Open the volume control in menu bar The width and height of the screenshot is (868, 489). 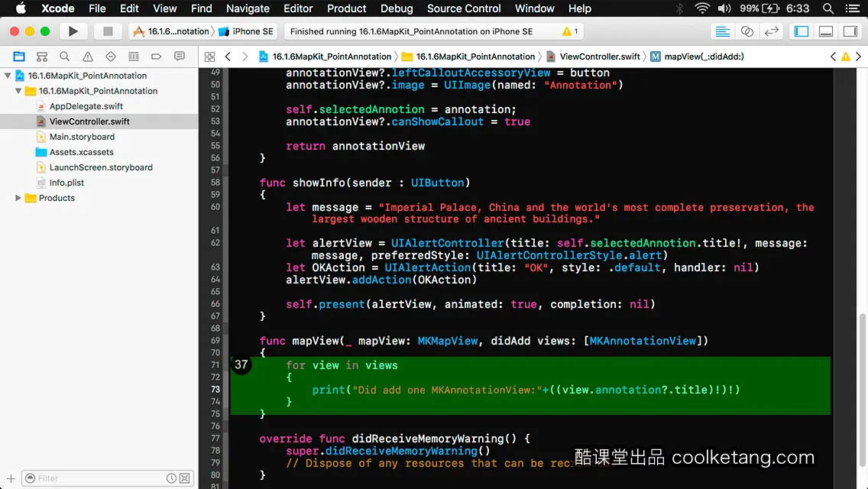724,8
